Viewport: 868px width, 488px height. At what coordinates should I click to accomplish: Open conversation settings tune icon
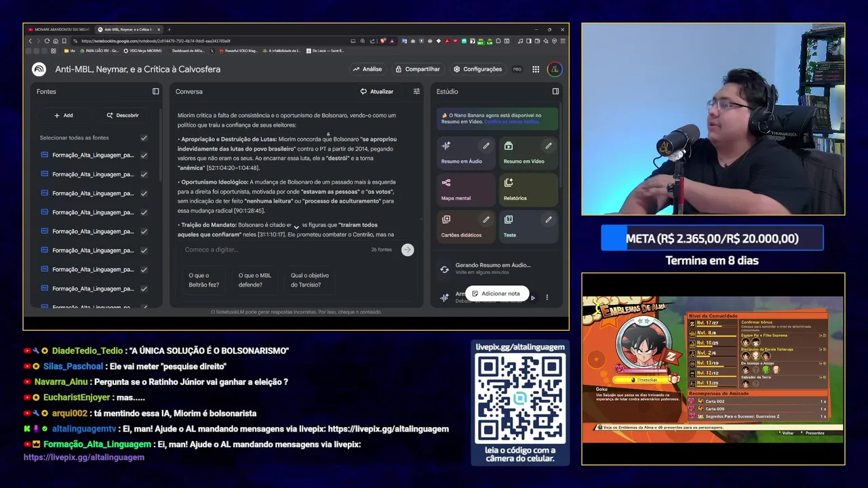(416, 91)
